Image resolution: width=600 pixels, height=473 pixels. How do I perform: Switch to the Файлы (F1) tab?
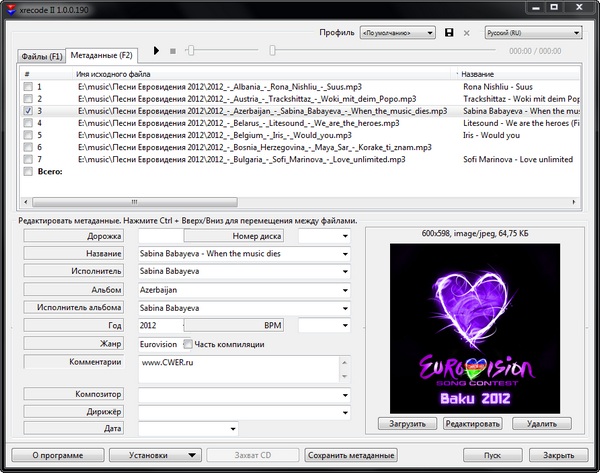(x=43, y=56)
